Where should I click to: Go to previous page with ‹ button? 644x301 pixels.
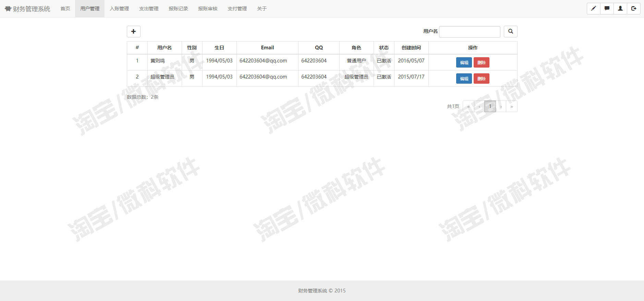click(479, 106)
